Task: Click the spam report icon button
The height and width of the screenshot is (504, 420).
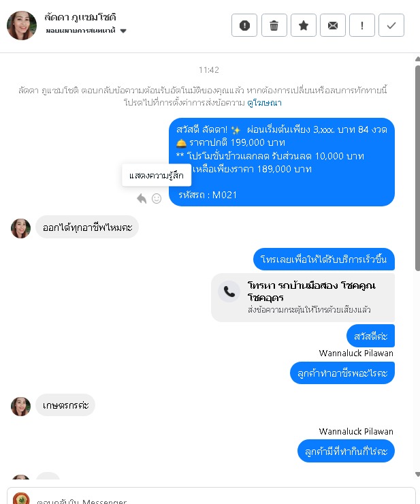Action: tap(244, 25)
